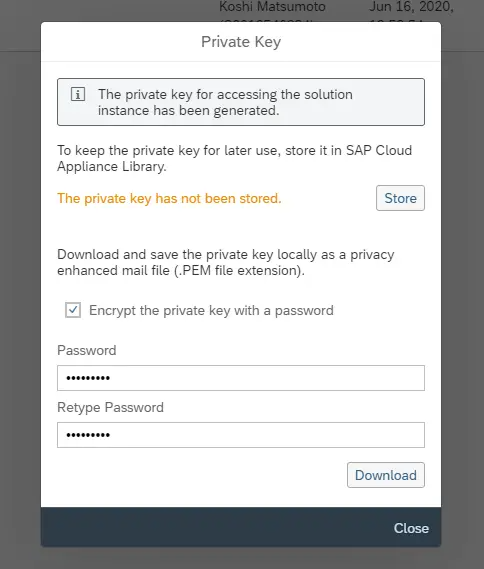Focus the Retype Password input field

[241, 435]
